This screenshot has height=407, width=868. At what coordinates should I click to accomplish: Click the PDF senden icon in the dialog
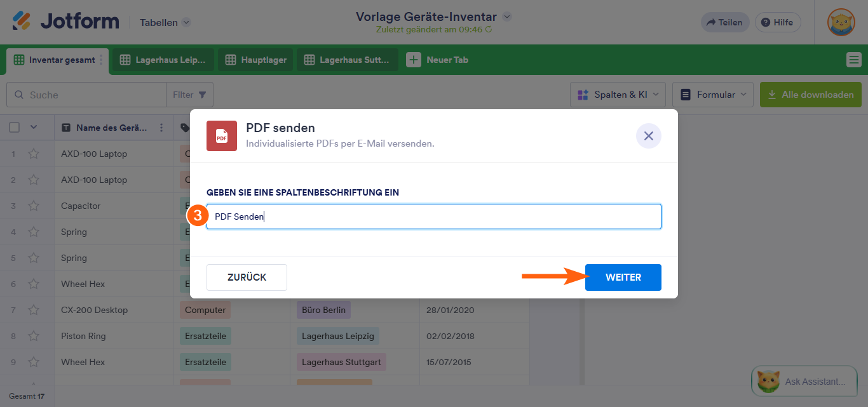pos(221,136)
